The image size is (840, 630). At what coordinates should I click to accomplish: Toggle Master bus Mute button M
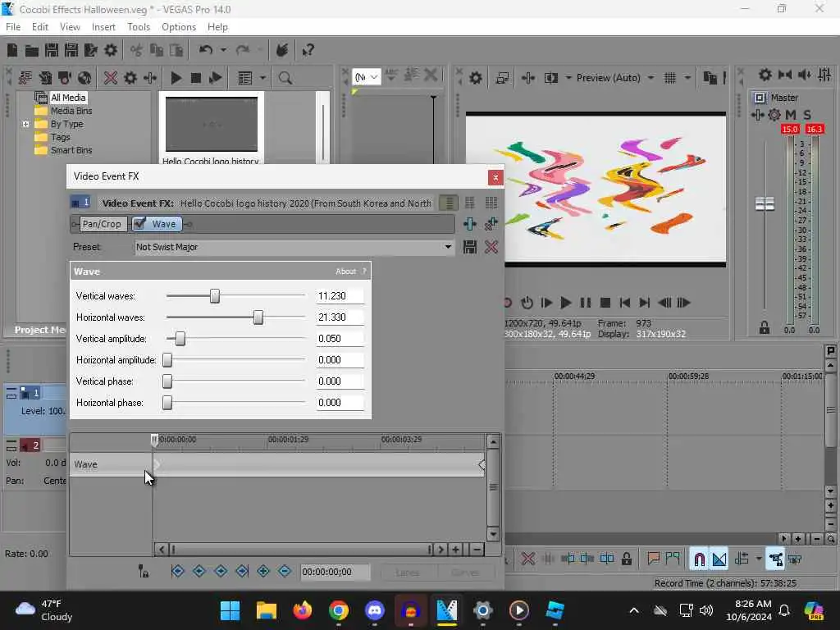791,115
